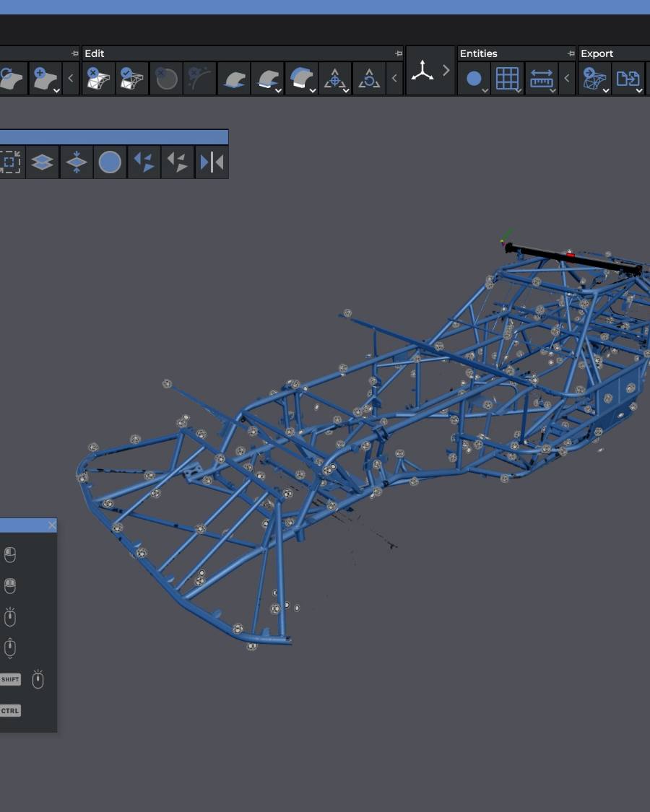Click the compress layer arrows icon
The height and width of the screenshot is (812, 650).
click(77, 162)
